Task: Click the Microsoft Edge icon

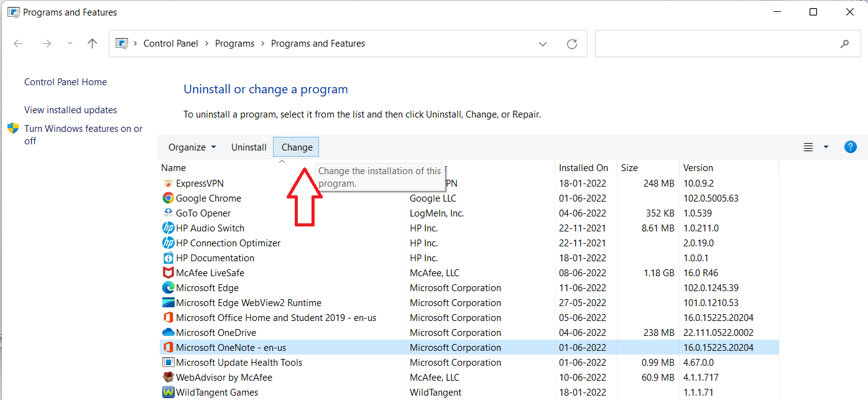Action: pyautogui.click(x=168, y=288)
